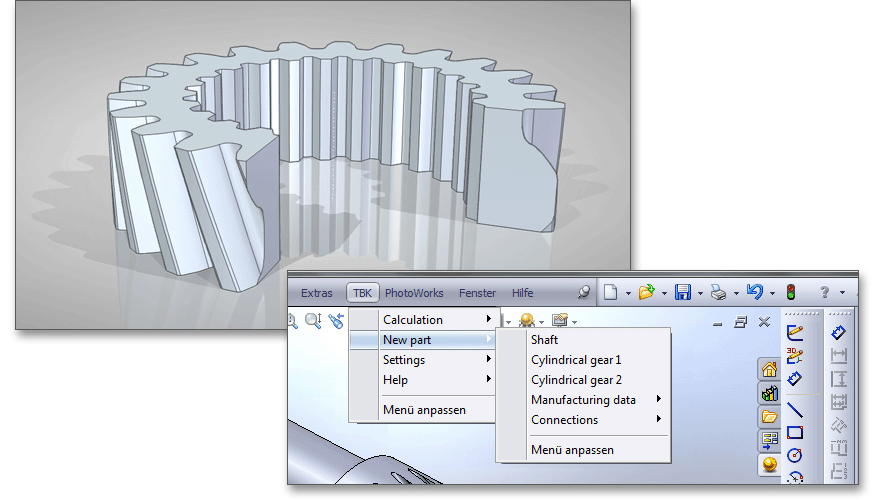Screen dimensions: 874x500
Task: Choose Cylindrical gear 1 from submenu
Action: (576, 360)
